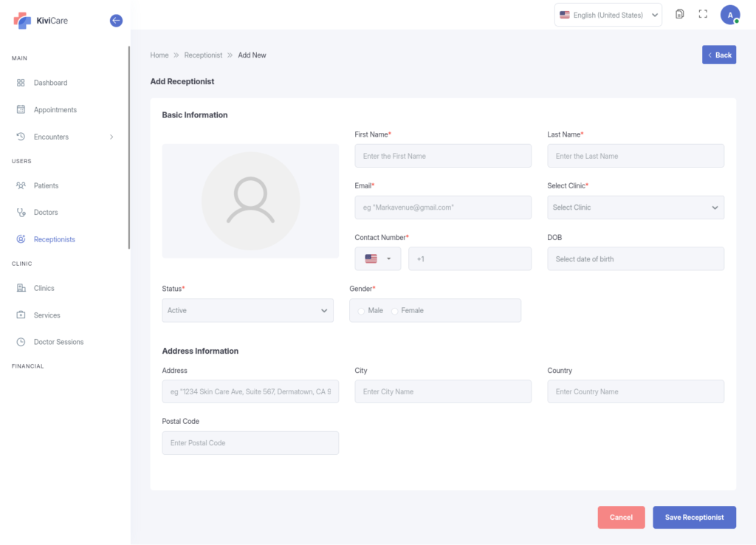Click the First Name input field

(x=442, y=156)
